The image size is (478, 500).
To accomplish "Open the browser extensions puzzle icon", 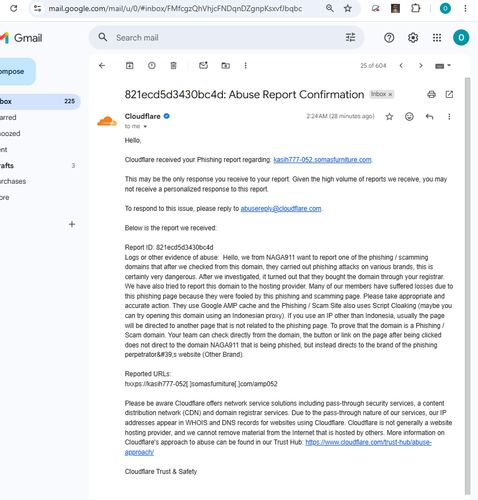I will [x=415, y=8].
